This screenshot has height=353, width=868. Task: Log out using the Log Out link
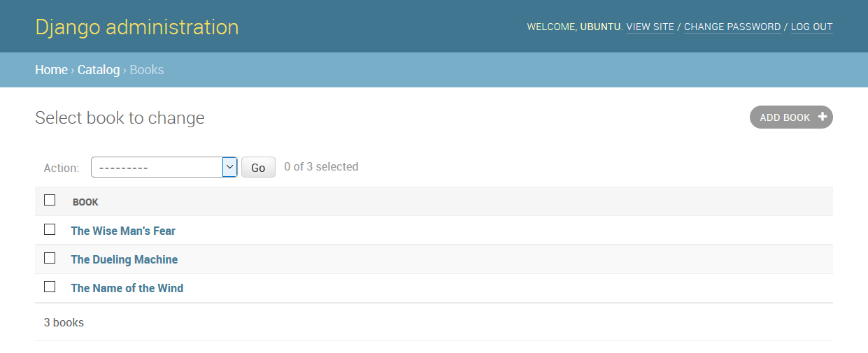pyautogui.click(x=811, y=27)
